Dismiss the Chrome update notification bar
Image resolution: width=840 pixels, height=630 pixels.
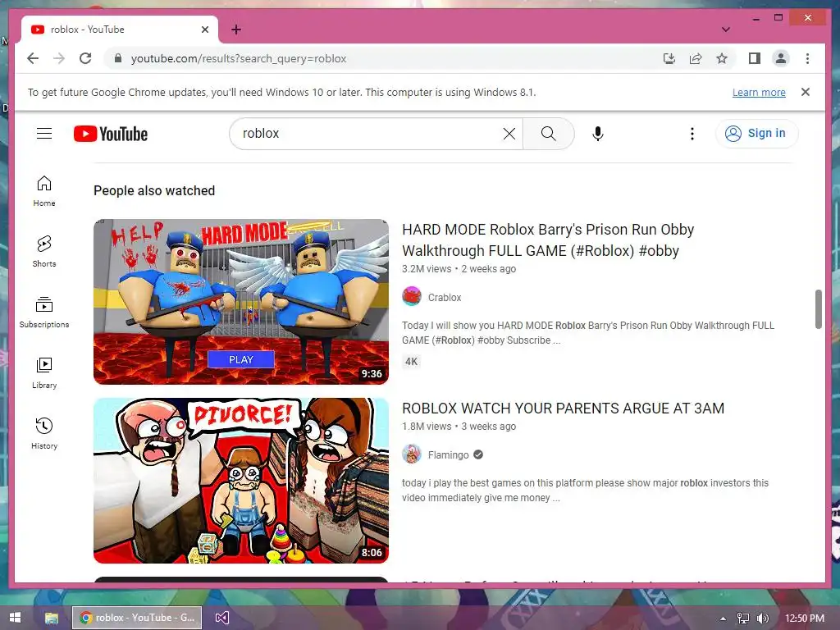click(806, 92)
